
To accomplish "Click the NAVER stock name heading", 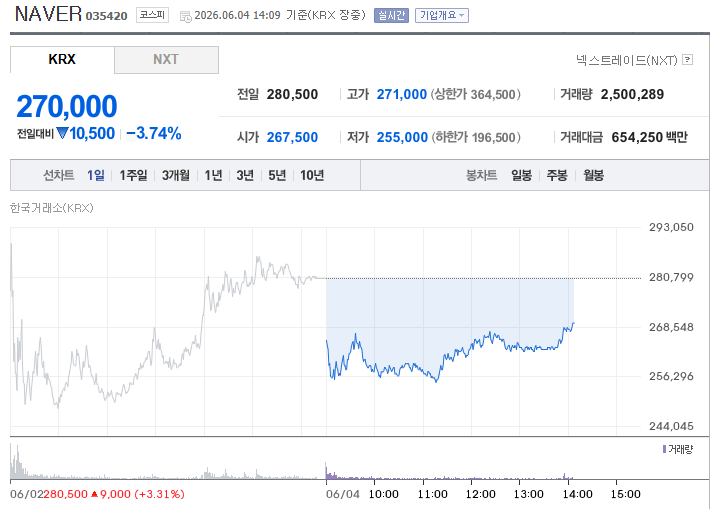I will (48, 14).
